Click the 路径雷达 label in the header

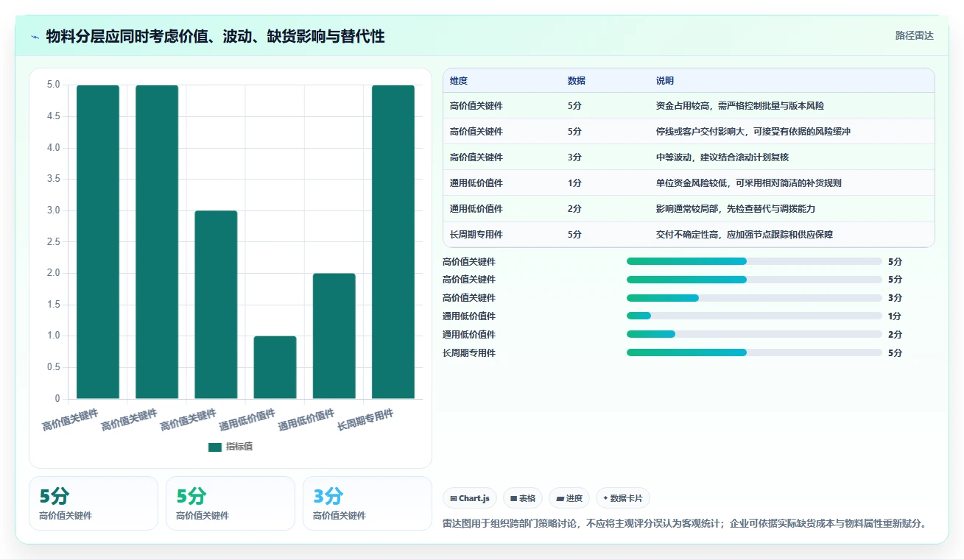pos(914,35)
